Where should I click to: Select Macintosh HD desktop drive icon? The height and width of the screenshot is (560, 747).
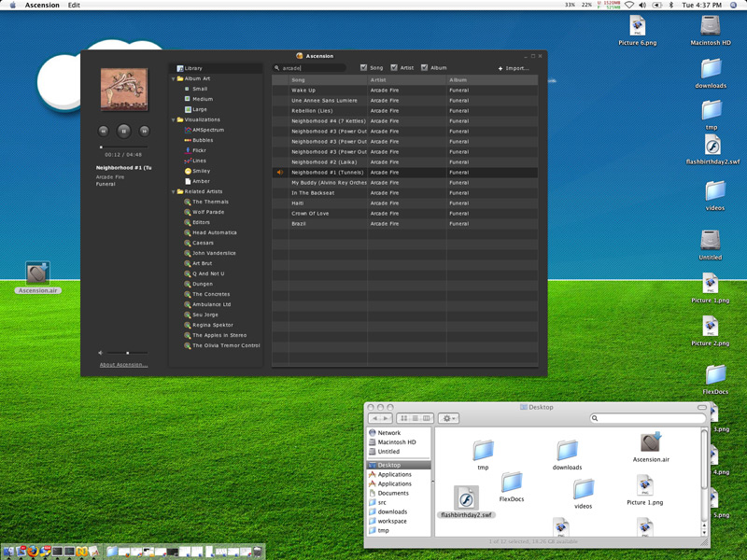pos(711,30)
